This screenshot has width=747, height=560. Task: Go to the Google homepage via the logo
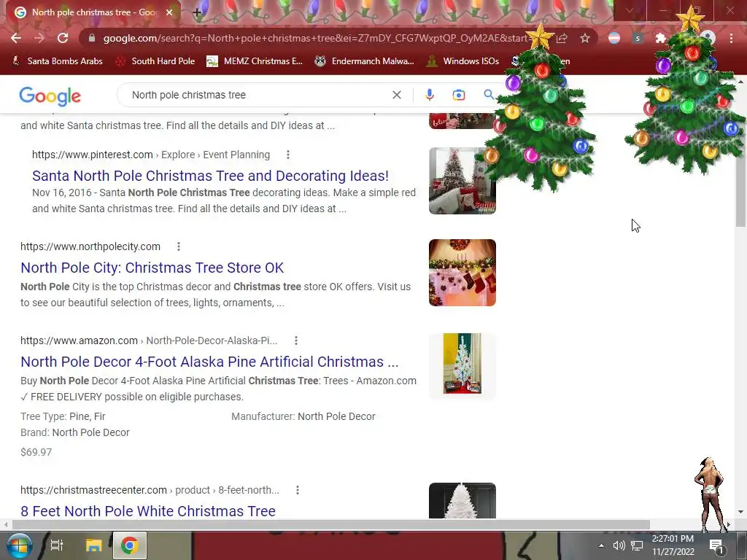click(x=50, y=96)
